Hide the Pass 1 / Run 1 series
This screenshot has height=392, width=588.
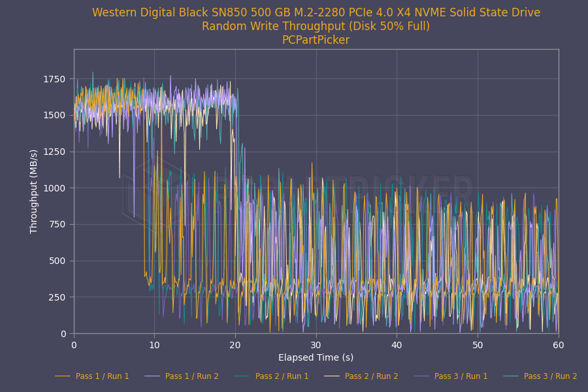pyautogui.click(x=102, y=376)
